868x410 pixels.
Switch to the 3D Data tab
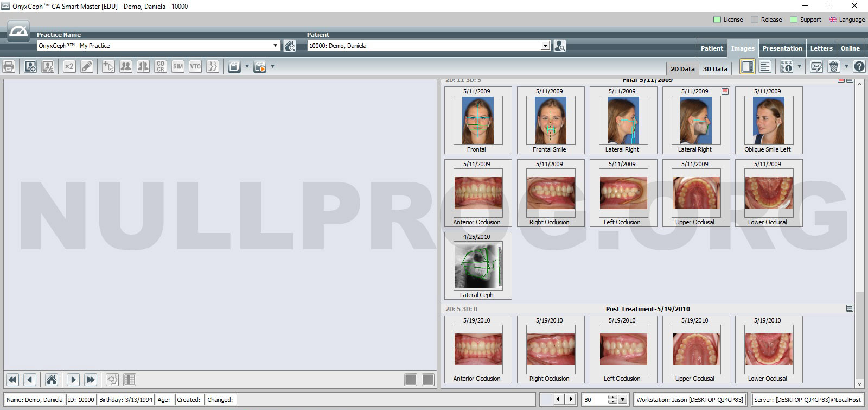click(x=714, y=69)
